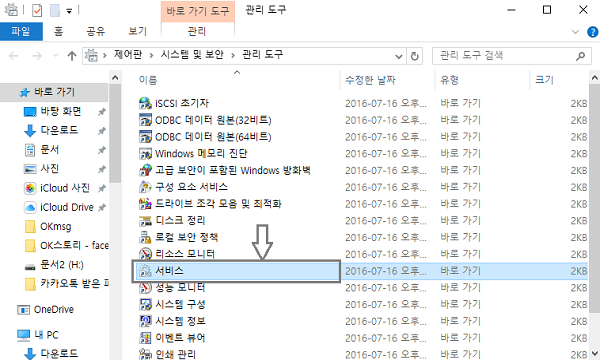600x360 pixels.
Task: Go forward with the forward arrow
Action: tap(37, 56)
